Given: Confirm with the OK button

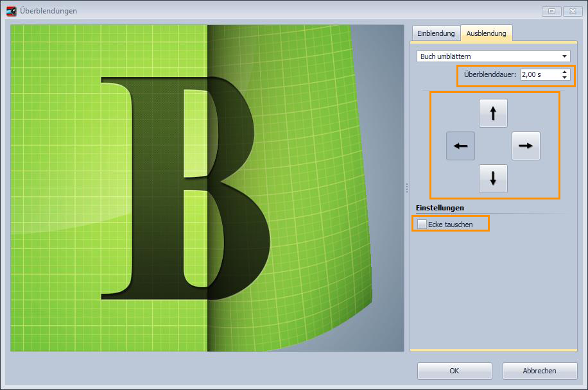Looking at the screenshot, I should [x=454, y=371].
